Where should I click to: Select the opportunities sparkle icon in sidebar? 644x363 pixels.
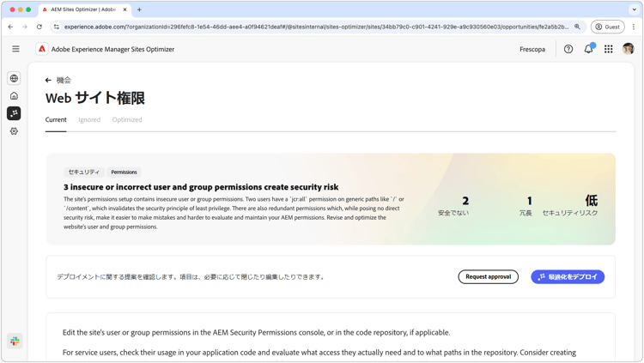pos(14,113)
